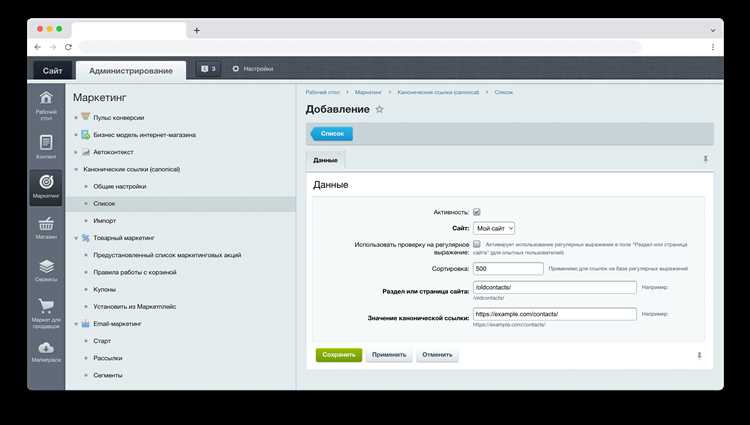The height and width of the screenshot is (425, 750).
Task: Open Купоны in the tree
Action: pos(105,290)
